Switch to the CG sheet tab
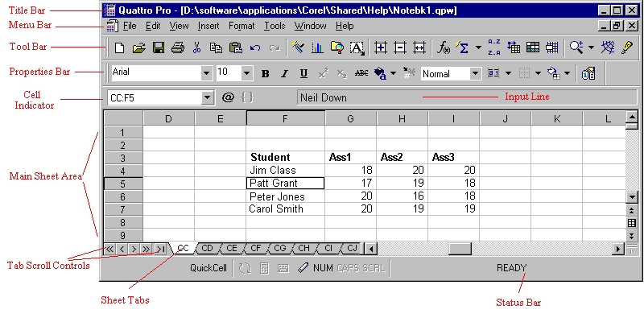Viewport: 644px width, 322px height. point(279,248)
